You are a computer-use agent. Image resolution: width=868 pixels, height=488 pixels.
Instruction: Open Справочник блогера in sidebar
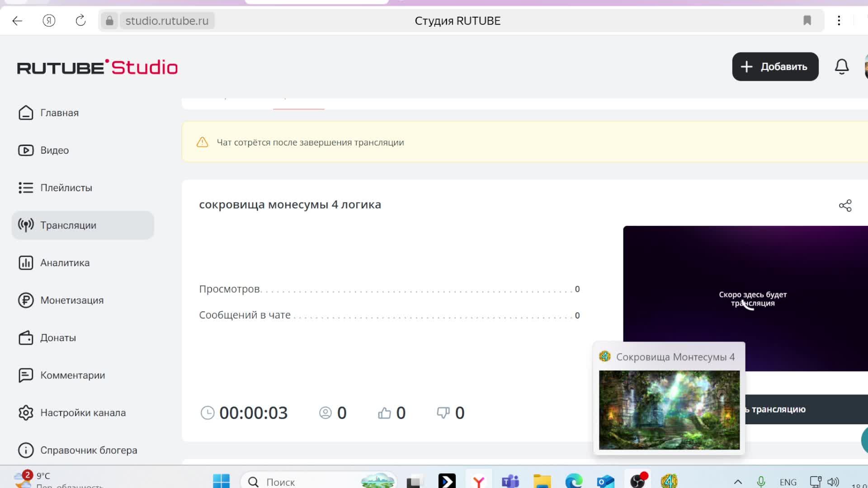83,450
